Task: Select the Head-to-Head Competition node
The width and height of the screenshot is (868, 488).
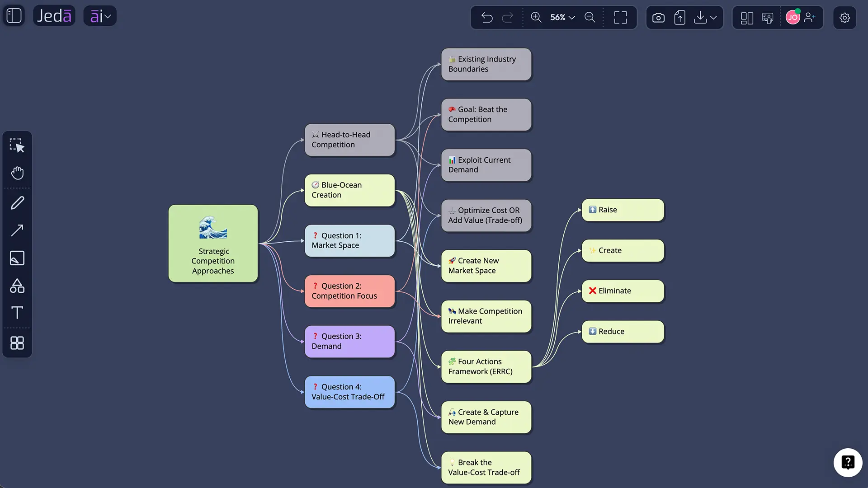Action: click(x=349, y=140)
